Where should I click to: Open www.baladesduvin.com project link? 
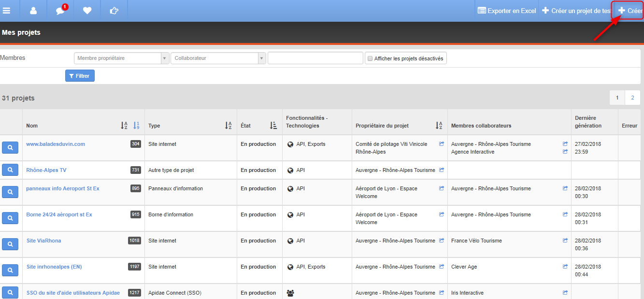pos(56,144)
